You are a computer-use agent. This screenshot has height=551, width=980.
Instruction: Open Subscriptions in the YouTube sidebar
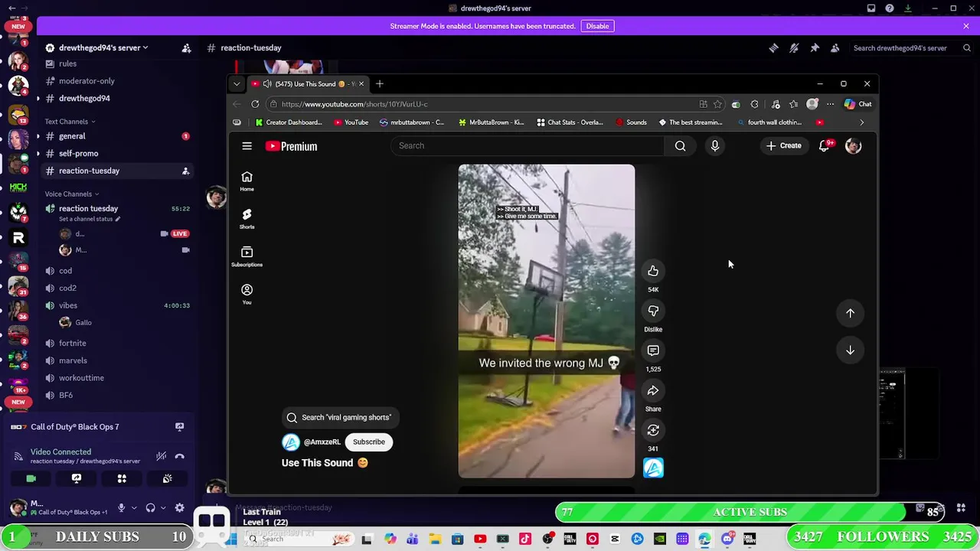coord(247,256)
